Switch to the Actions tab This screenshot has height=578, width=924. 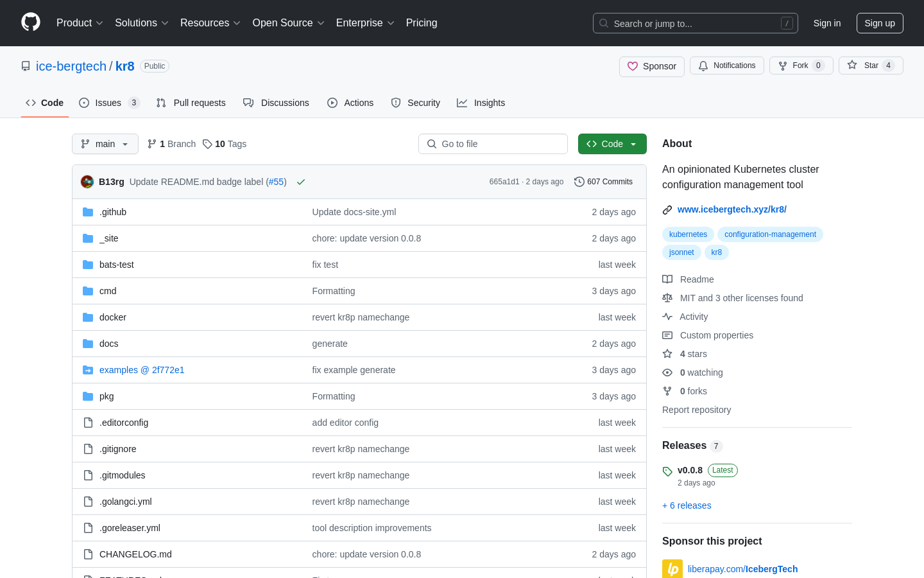350,103
